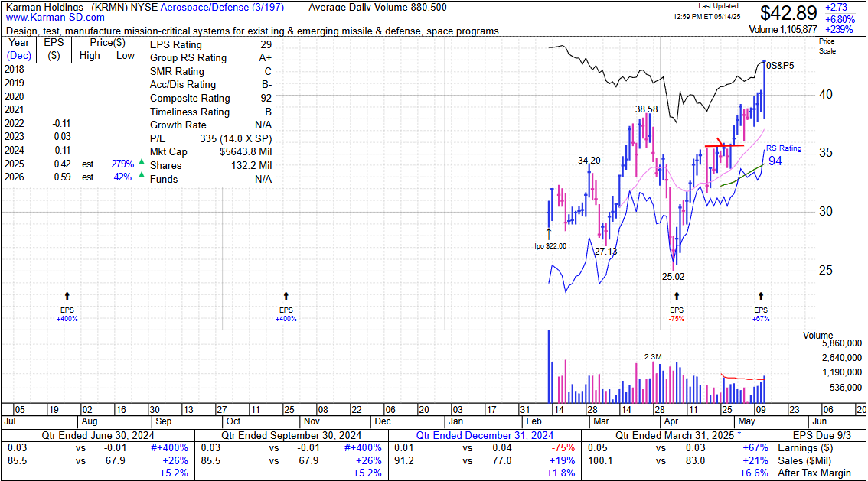
Task: Click the Growth Rate N/A row
Action: click(210, 125)
